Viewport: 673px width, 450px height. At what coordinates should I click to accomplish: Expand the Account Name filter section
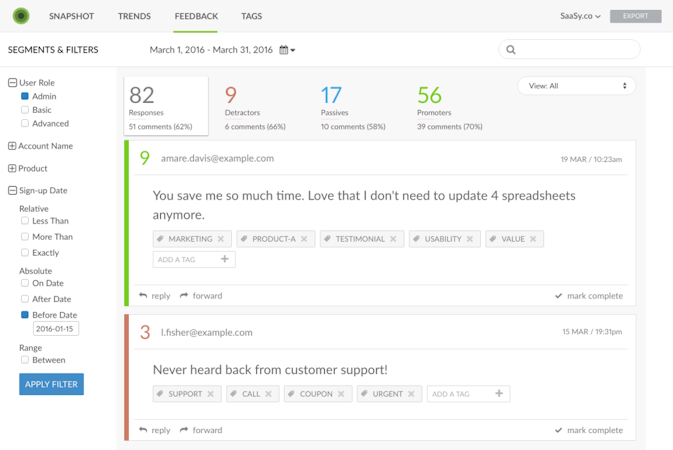tap(12, 146)
